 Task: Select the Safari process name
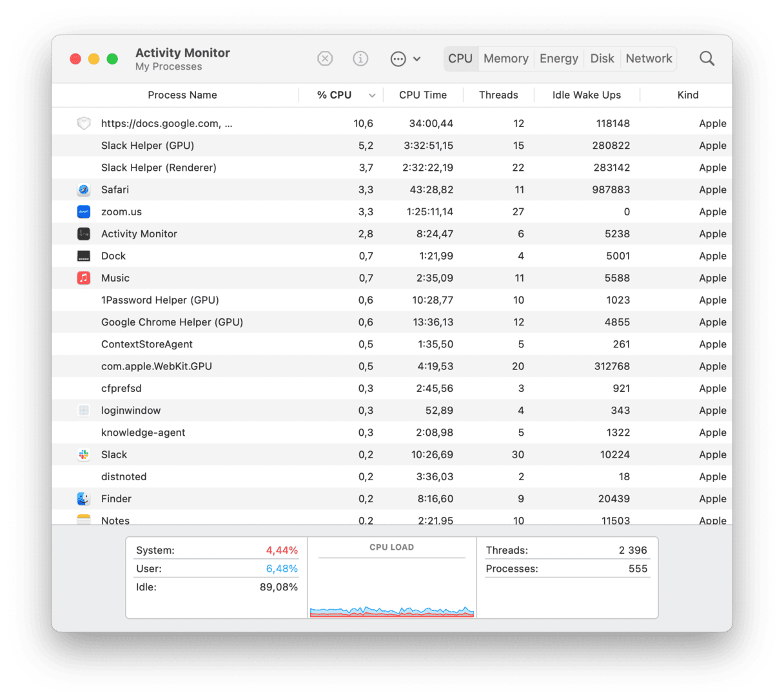115,190
